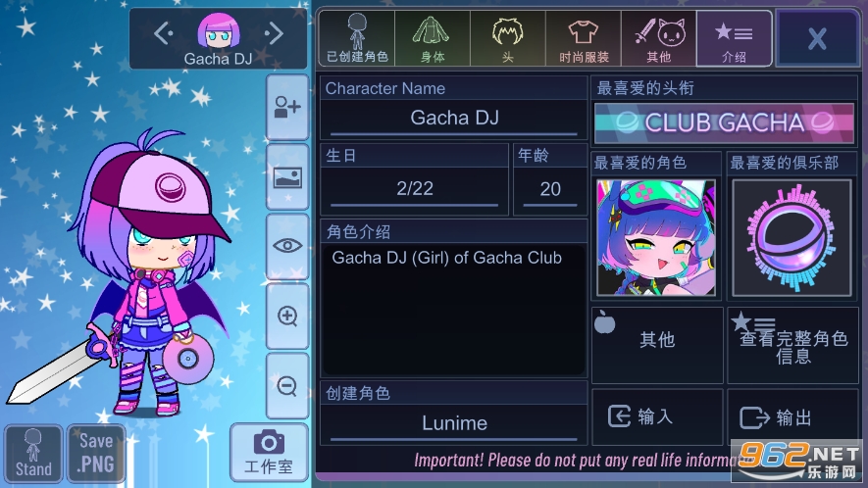Switch character with the right arrow

coord(274,33)
